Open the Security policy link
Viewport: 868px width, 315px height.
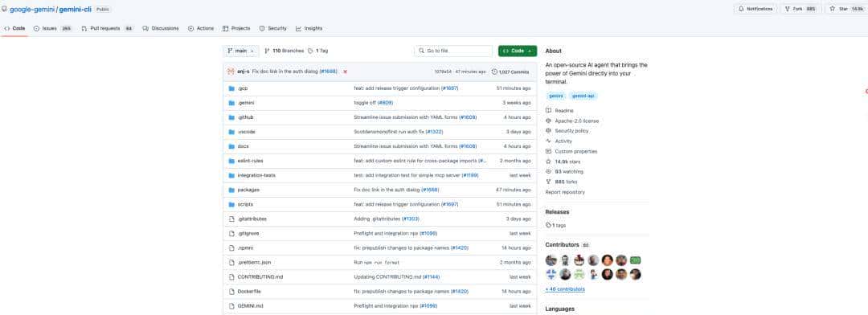click(567, 131)
